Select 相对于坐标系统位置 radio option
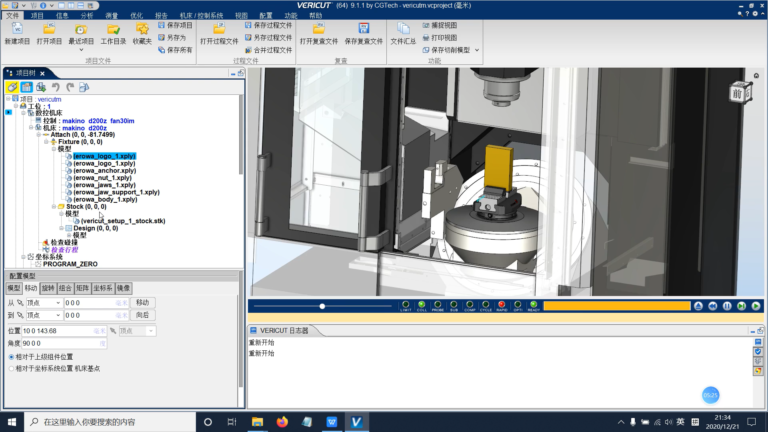The width and height of the screenshot is (768, 432). (11, 368)
